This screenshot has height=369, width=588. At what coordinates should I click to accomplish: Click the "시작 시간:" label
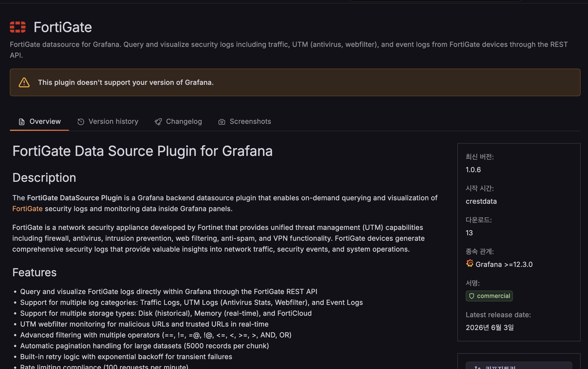(x=480, y=188)
